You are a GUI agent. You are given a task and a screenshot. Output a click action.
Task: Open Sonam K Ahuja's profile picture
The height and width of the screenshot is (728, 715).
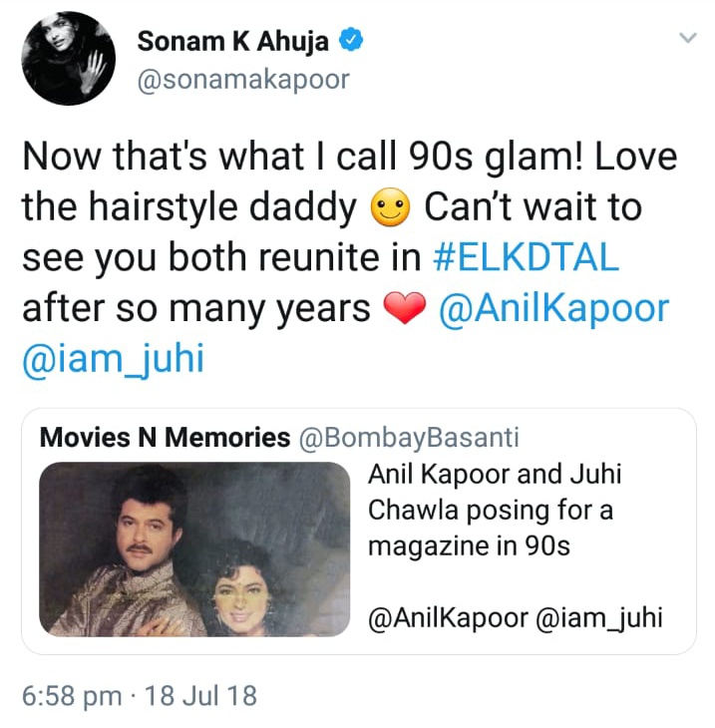[x=69, y=59]
